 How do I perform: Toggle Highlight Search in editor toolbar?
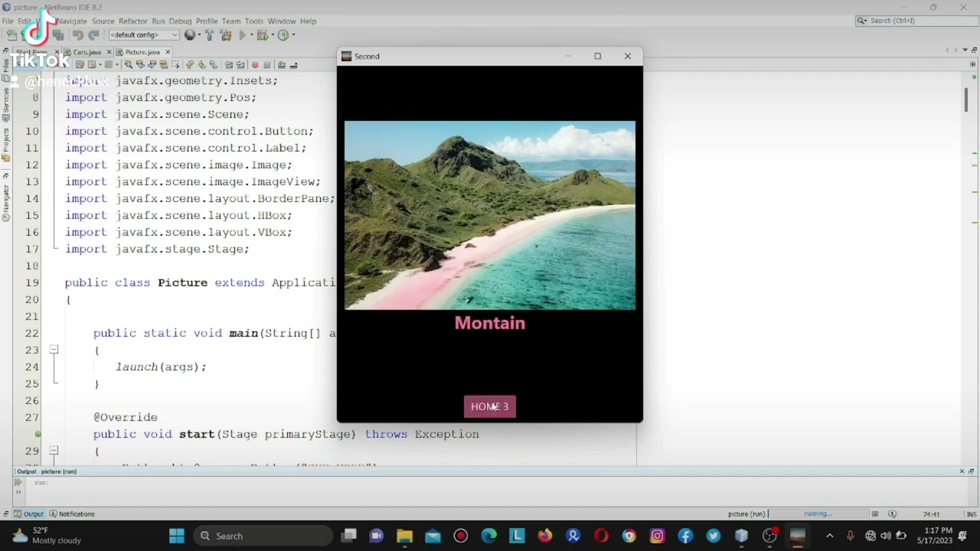(164, 65)
